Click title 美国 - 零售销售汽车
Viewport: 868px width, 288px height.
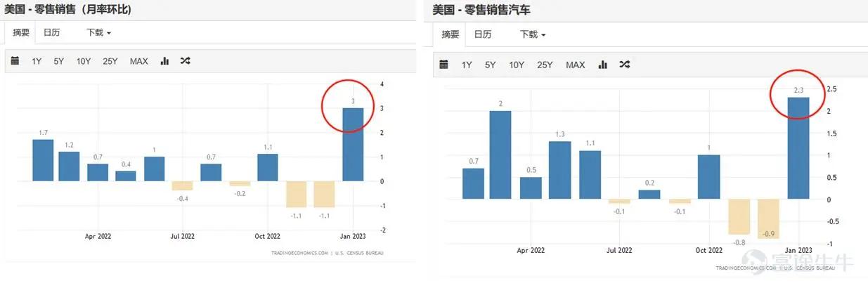pyautogui.click(x=480, y=10)
